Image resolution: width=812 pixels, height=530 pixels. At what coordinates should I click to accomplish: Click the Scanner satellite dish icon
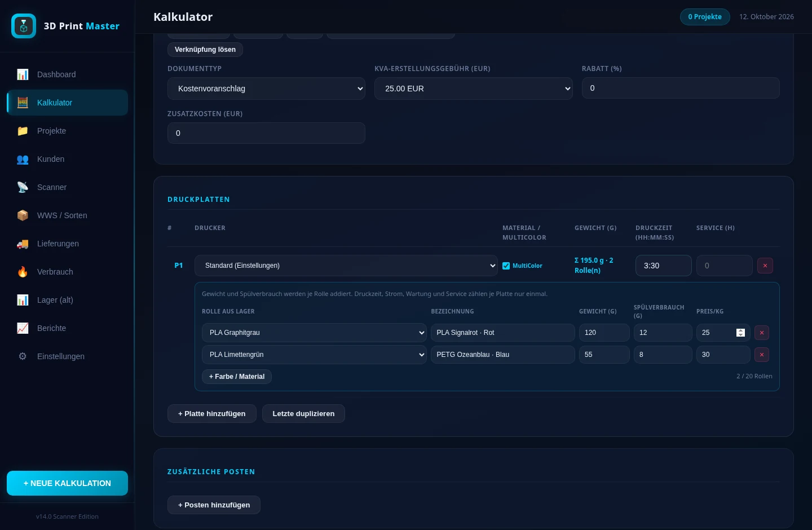[23, 187]
